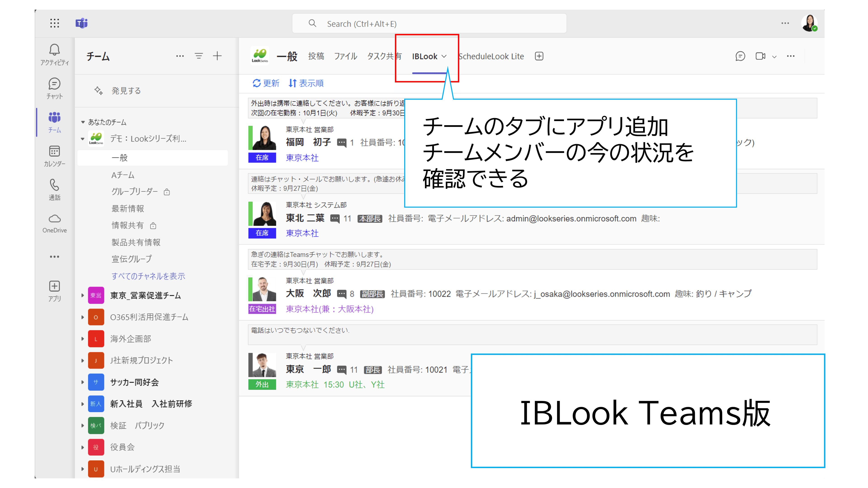This screenshot has width=868, height=488.
Task: Click the filter icon in チーム header
Action: coord(199,56)
